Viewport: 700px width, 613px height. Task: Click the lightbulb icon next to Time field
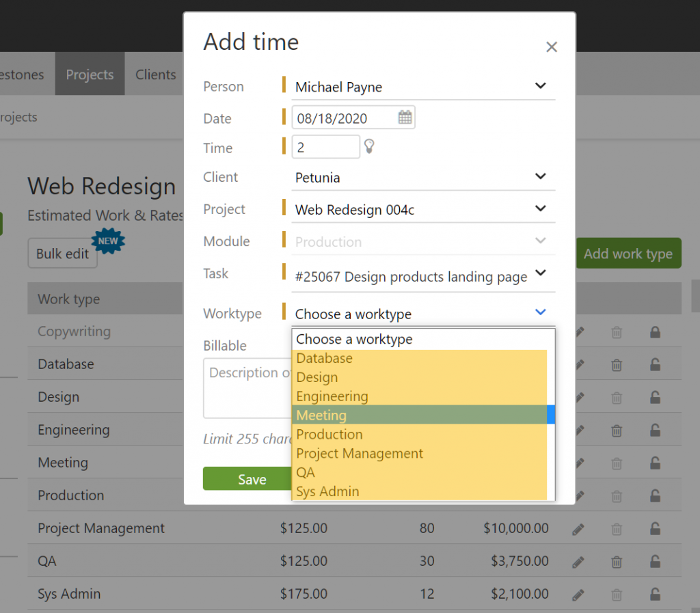pos(369,146)
